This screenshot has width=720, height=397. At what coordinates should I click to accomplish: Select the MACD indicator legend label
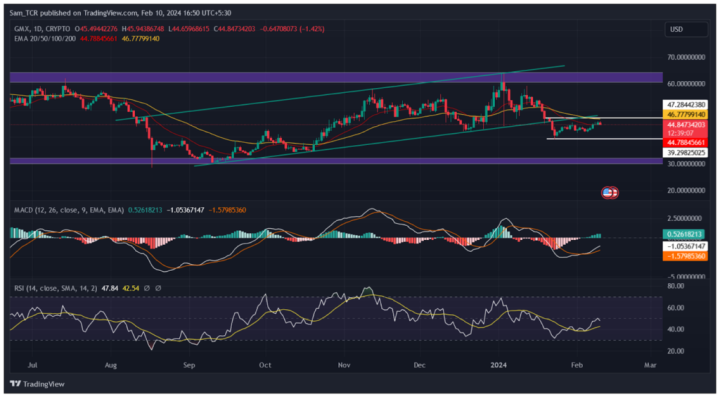point(68,210)
